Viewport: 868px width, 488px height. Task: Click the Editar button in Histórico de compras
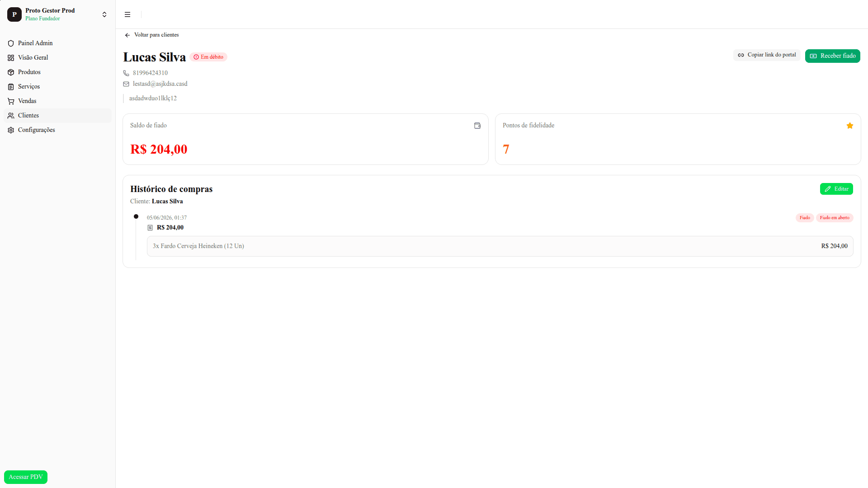pyautogui.click(x=836, y=189)
